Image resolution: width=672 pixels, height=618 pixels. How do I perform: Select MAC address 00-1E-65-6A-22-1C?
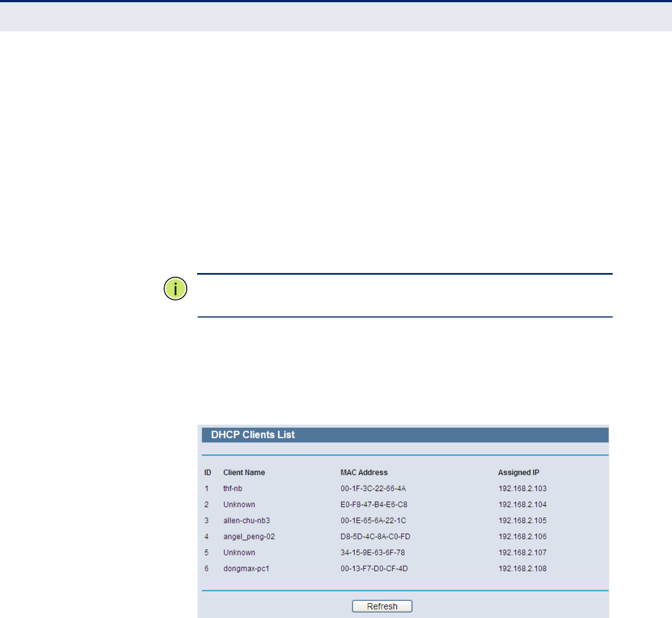373,520
